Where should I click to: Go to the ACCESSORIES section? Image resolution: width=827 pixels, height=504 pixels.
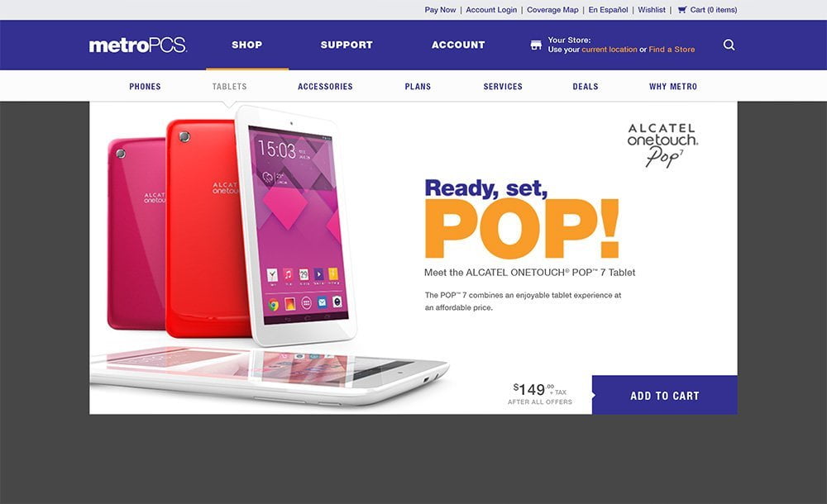pos(325,87)
